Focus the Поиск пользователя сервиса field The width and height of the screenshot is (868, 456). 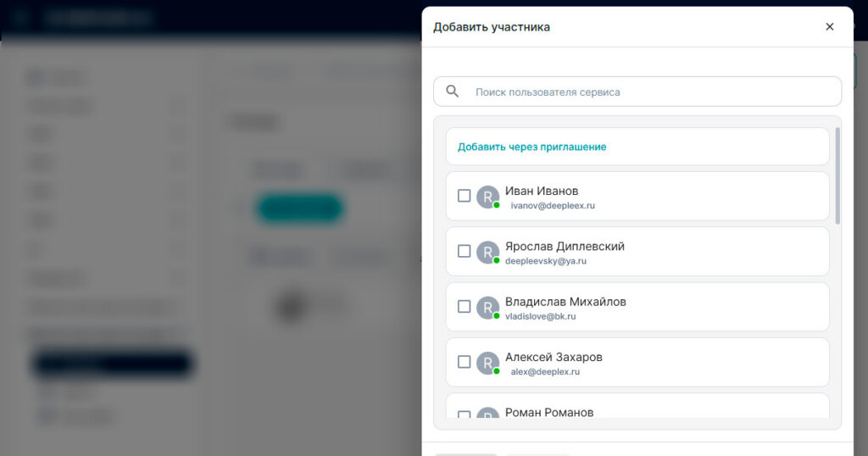pos(637,92)
